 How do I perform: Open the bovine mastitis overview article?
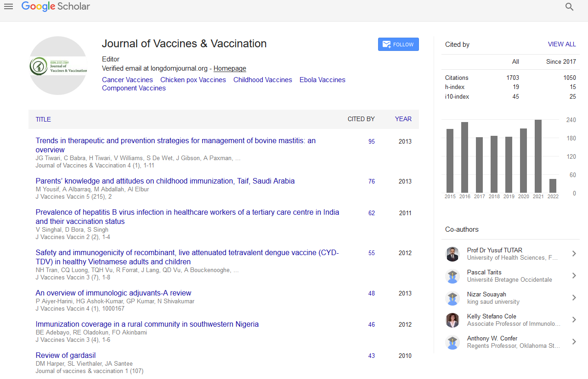tap(175, 145)
